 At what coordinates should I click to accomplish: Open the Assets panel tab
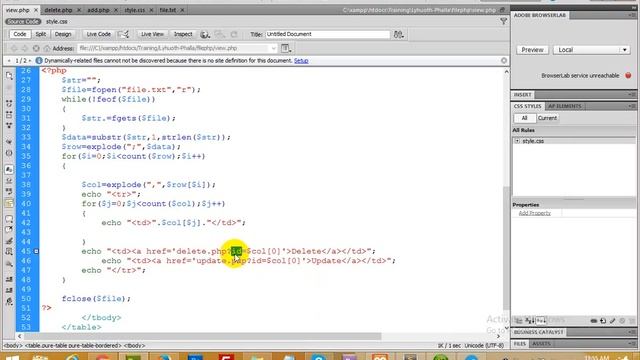pos(541,344)
